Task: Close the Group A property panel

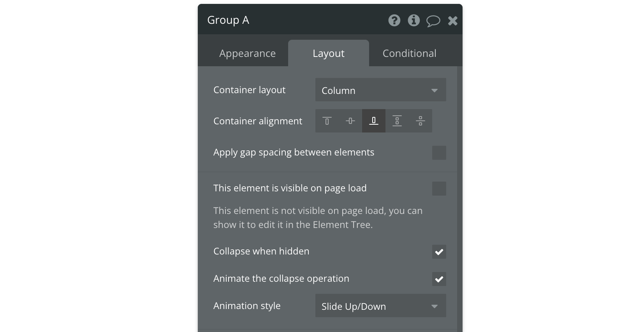Action: [x=452, y=21]
